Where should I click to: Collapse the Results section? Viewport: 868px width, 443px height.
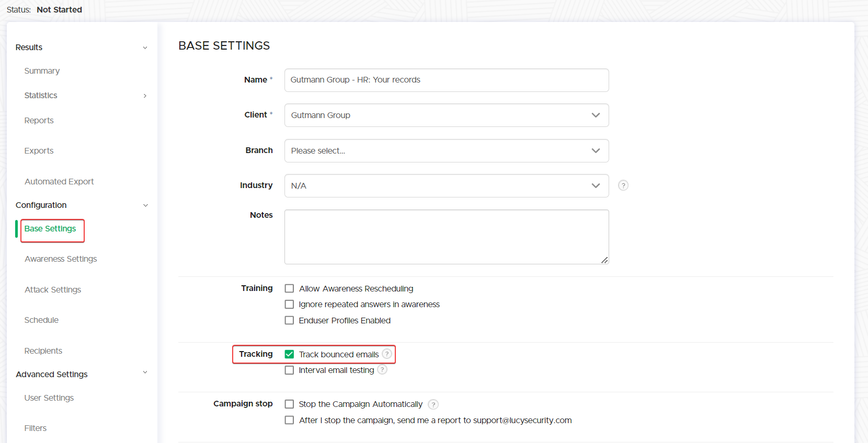145,48
